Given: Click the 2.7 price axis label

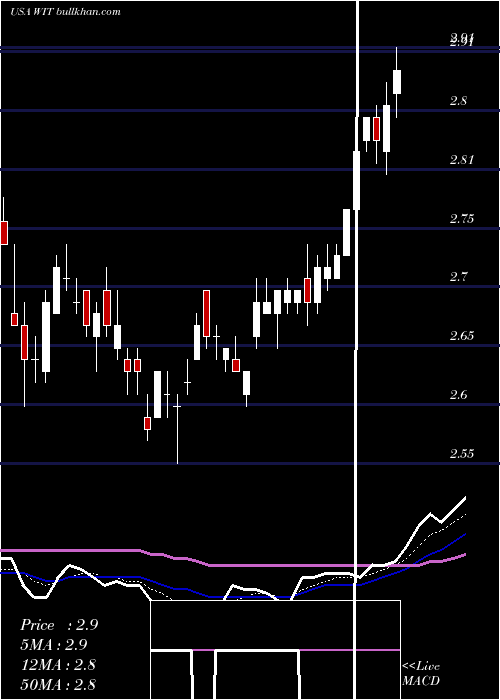Looking at the screenshot, I should [458, 277].
